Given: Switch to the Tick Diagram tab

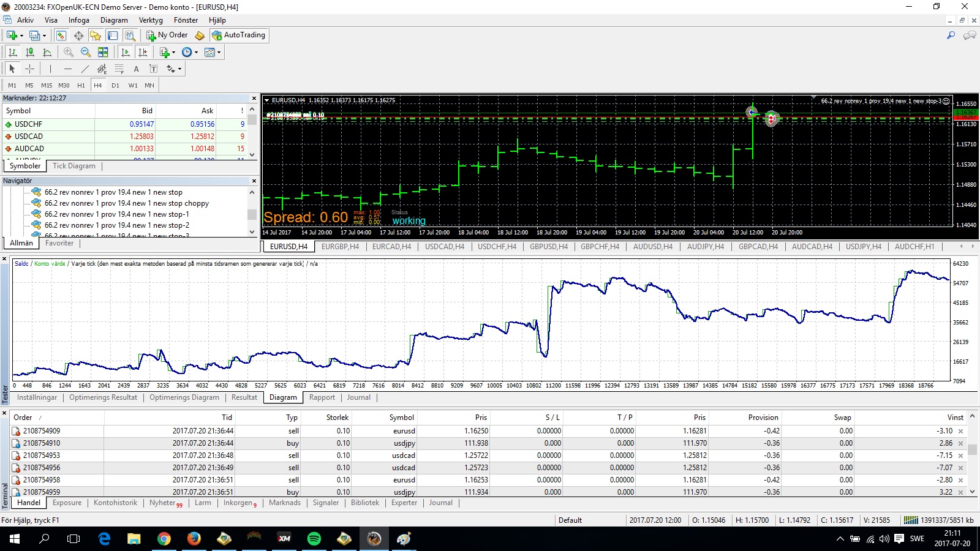Looking at the screenshot, I should pos(74,166).
